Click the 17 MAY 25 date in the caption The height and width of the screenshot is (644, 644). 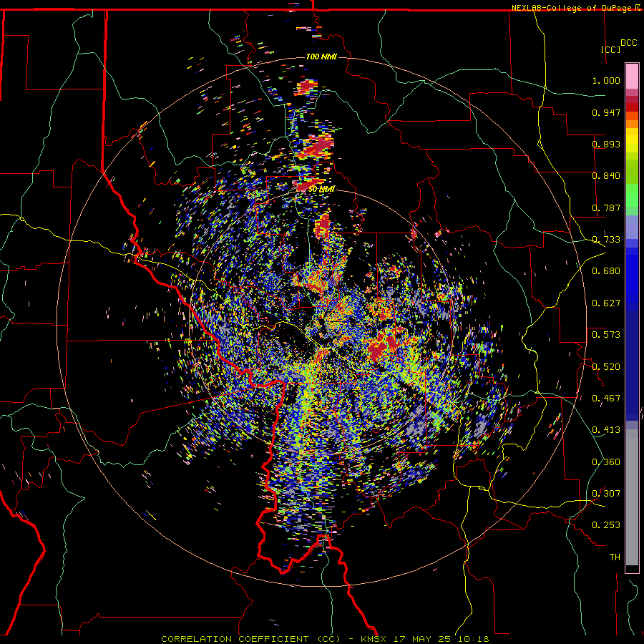click(x=423, y=639)
